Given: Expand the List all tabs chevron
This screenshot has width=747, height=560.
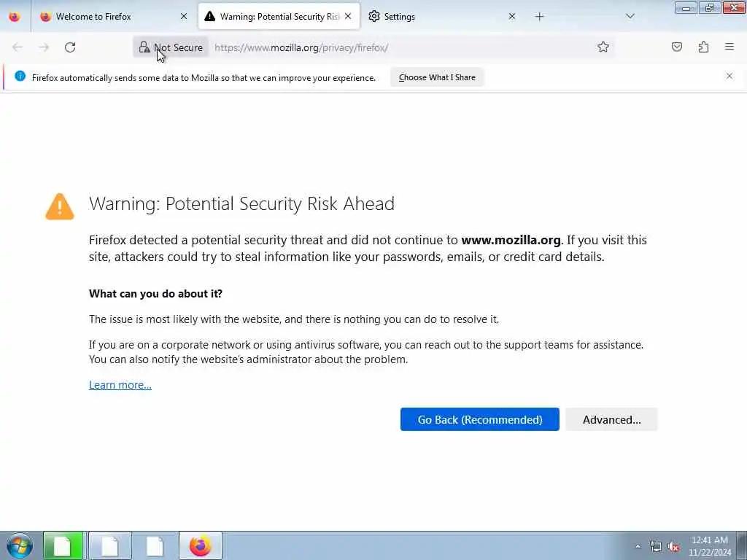Looking at the screenshot, I should (x=630, y=17).
